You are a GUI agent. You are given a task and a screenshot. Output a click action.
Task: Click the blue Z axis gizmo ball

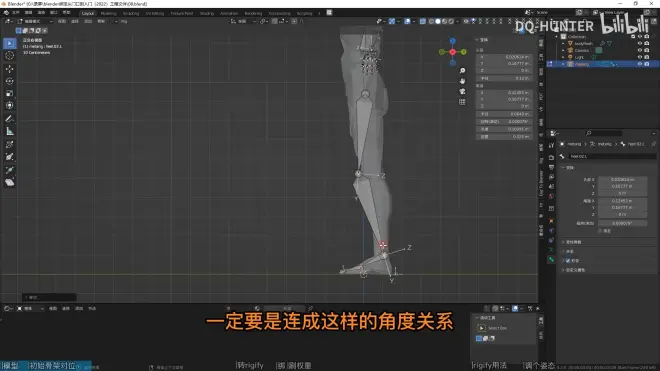(452, 41)
